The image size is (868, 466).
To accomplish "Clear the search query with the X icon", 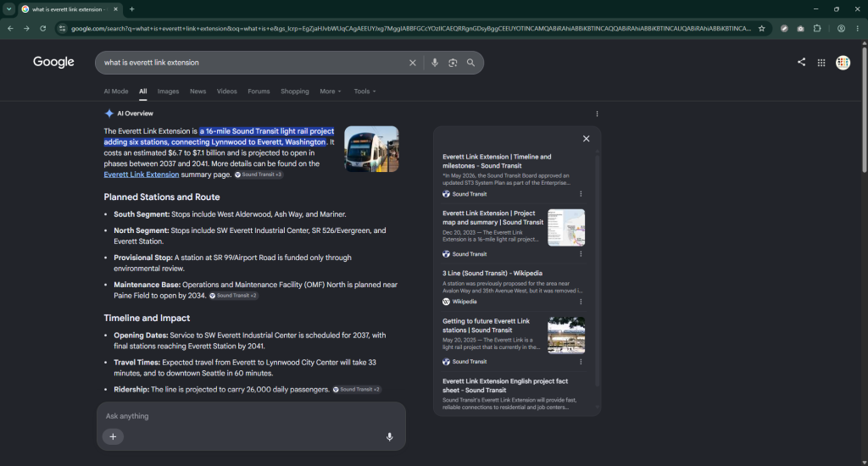I will 413,63.
